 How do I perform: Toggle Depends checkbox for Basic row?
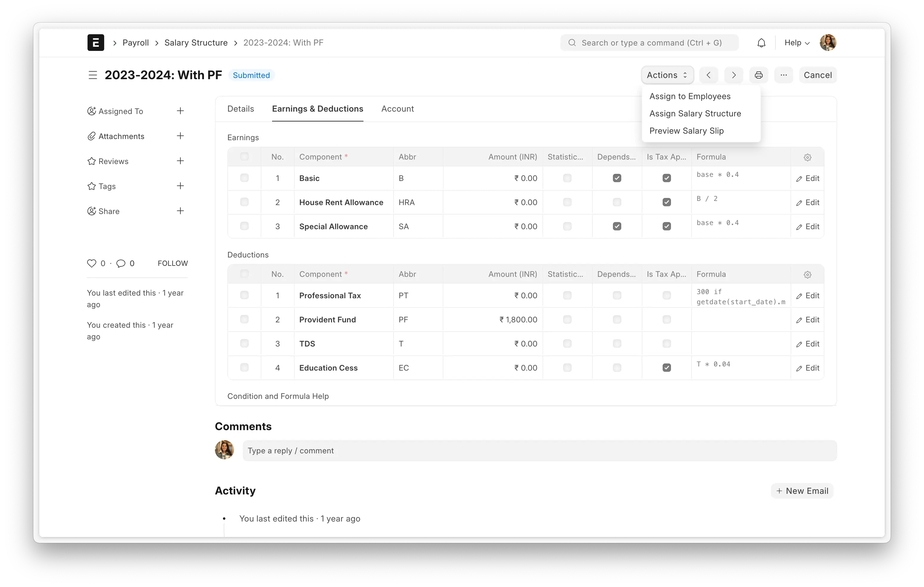[x=616, y=178]
